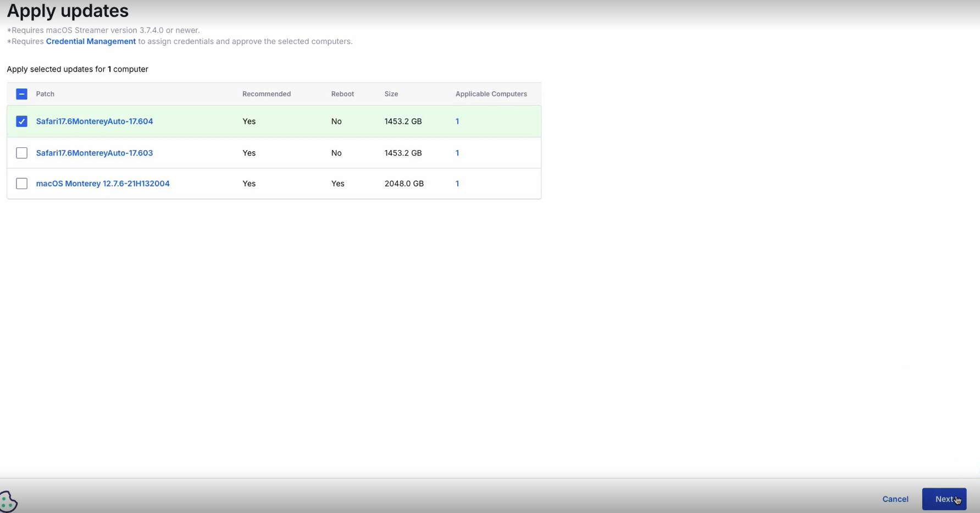980x513 pixels.
Task: Select Recommended Yes cell for macOS Monterey
Action: [249, 184]
